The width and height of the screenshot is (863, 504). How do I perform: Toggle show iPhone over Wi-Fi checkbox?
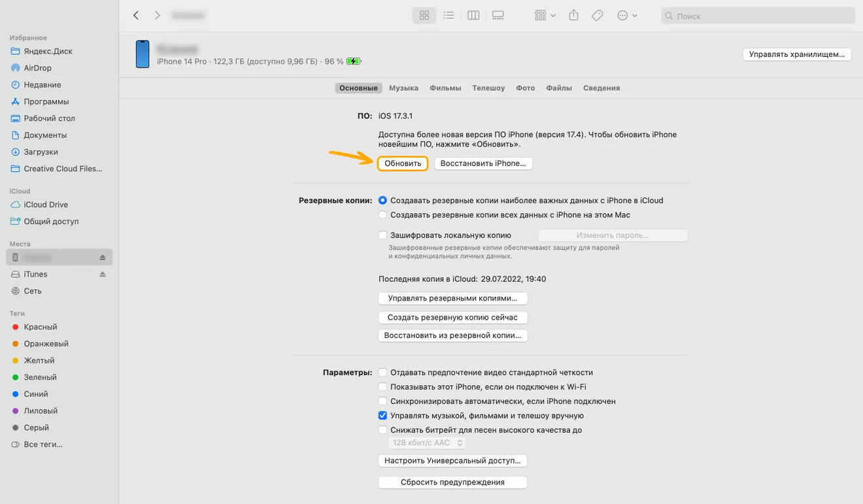[383, 387]
